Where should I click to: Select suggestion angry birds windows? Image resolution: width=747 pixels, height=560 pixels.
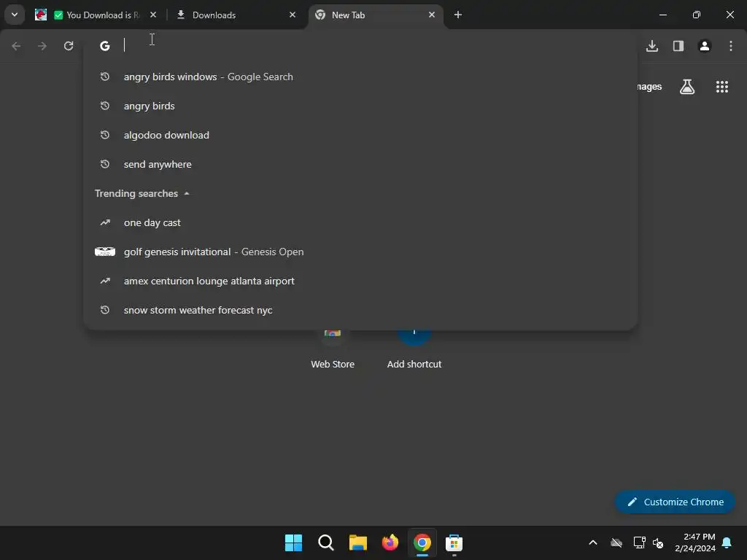coord(360,77)
